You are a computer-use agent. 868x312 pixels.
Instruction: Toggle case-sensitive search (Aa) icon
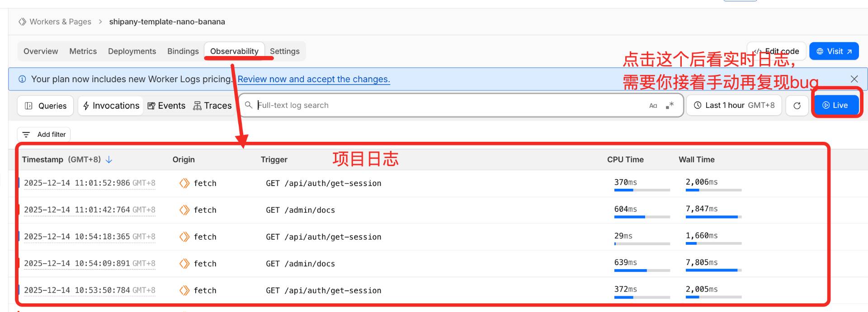(x=653, y=106)
